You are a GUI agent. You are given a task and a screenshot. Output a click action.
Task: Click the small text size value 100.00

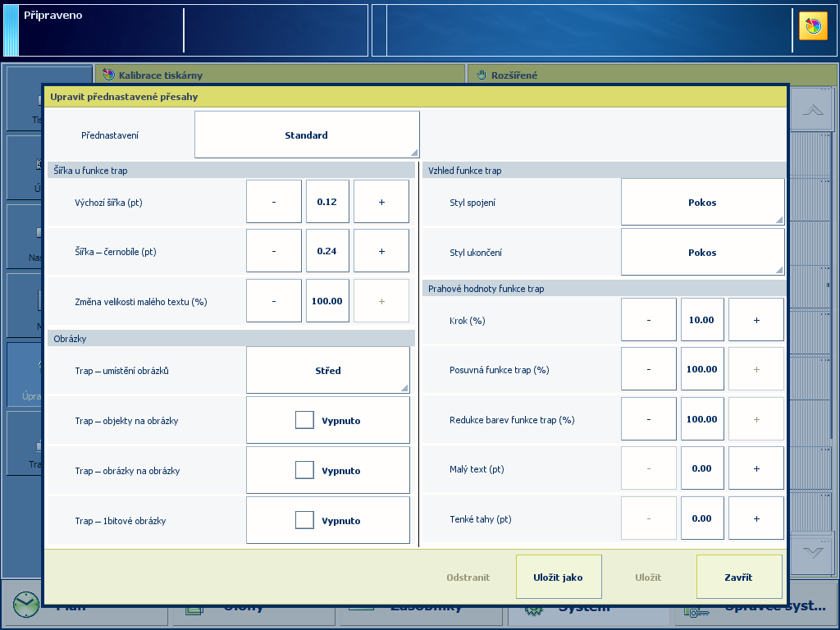(x=327, y=301)
